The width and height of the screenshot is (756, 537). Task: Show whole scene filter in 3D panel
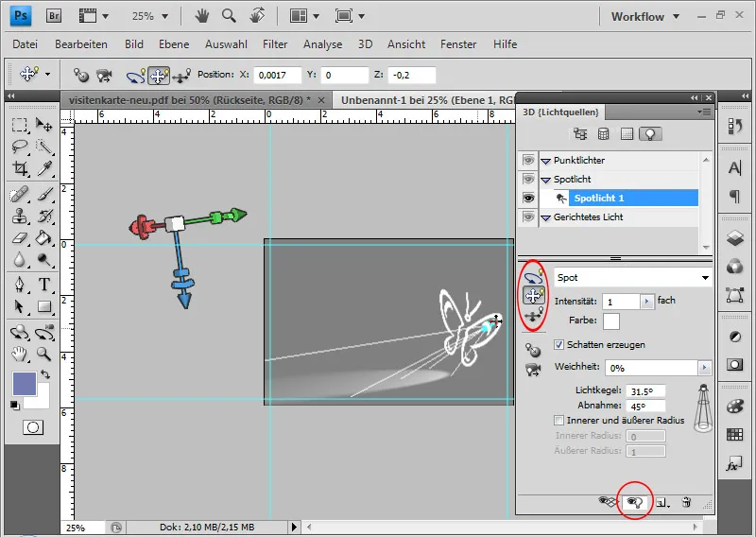580,134
